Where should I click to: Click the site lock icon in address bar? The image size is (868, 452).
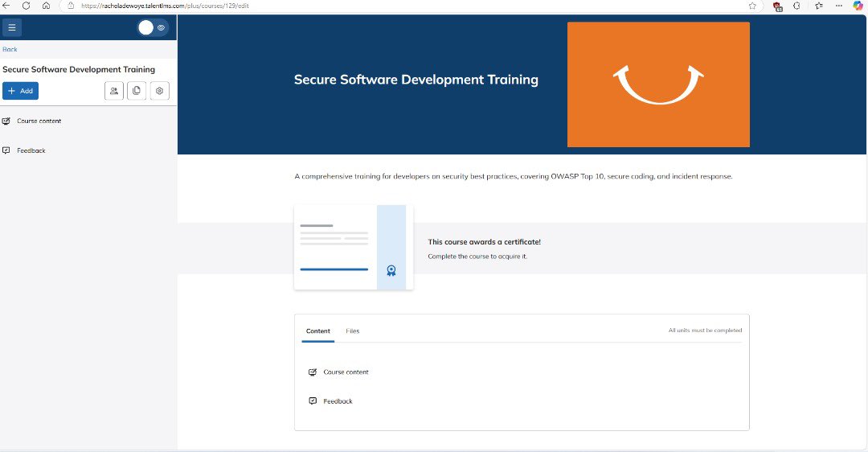tap(71, 6)
